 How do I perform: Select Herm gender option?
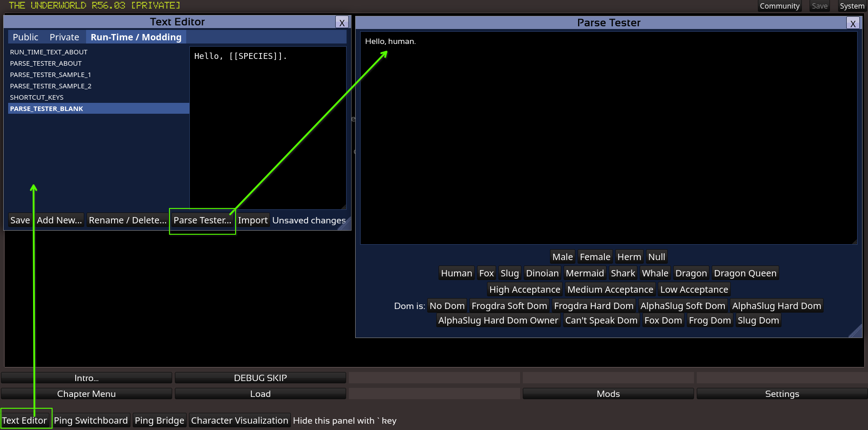(x=629, y=257)
